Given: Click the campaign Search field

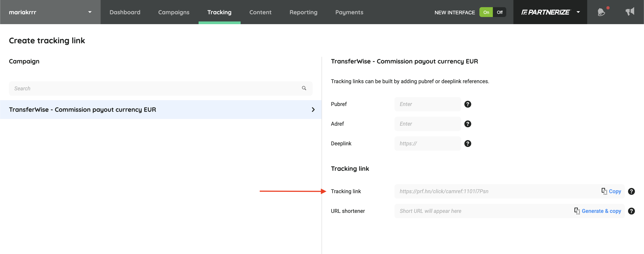Looking at the screenshot, I should 155,89.
